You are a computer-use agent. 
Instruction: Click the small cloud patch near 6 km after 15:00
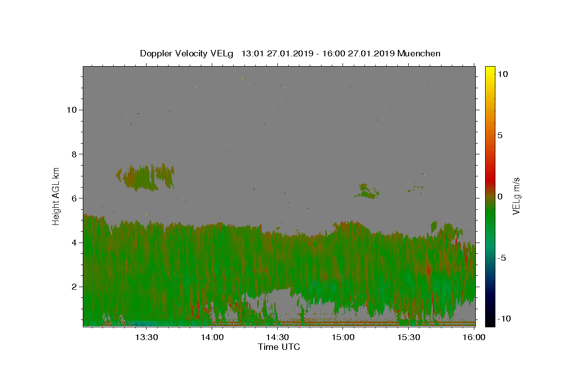367,192
